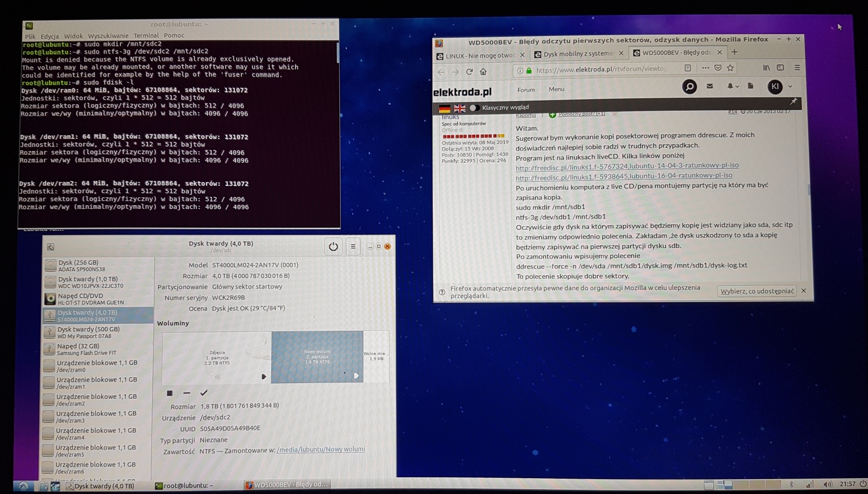
Task: Bookmark this page with the star
Action: pyautogui.click(x=730, y=68)
